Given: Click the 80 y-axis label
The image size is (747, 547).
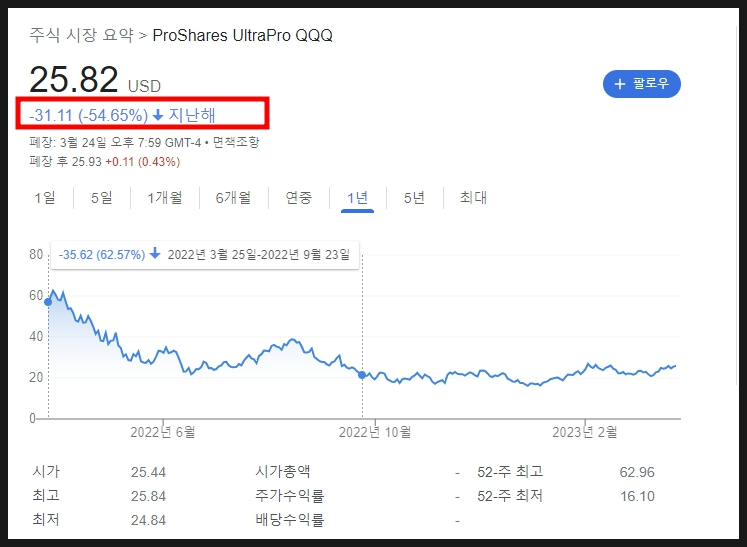Looking at the screenshot, I should click(36, 254).
